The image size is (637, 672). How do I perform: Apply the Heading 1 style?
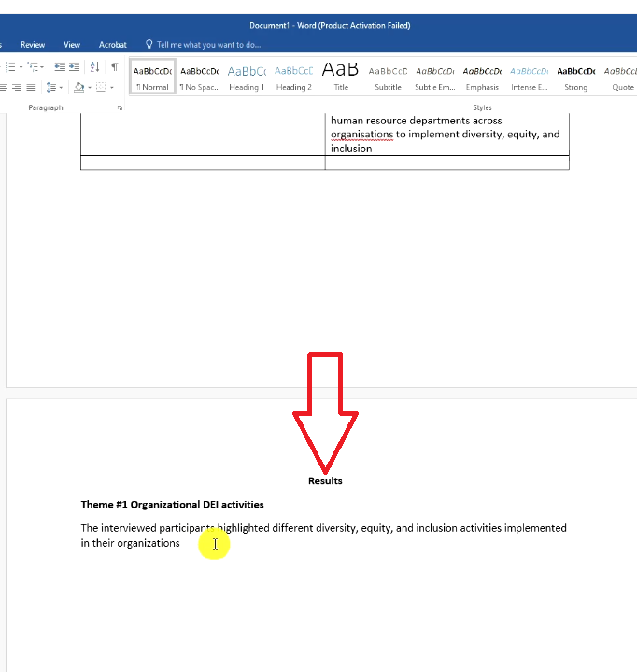pyautogui.click(x=247, y=78)
